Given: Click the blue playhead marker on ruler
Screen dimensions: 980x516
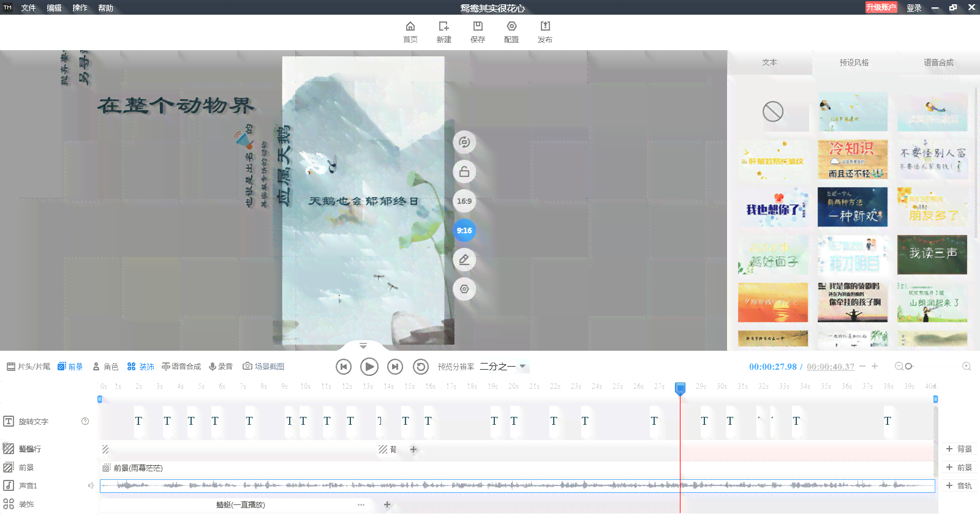Looking at the screenshot, I should click(680, 388).
